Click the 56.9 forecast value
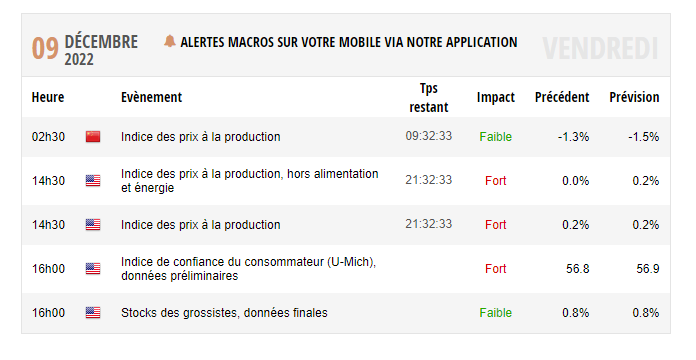 (x=648, y=269)
